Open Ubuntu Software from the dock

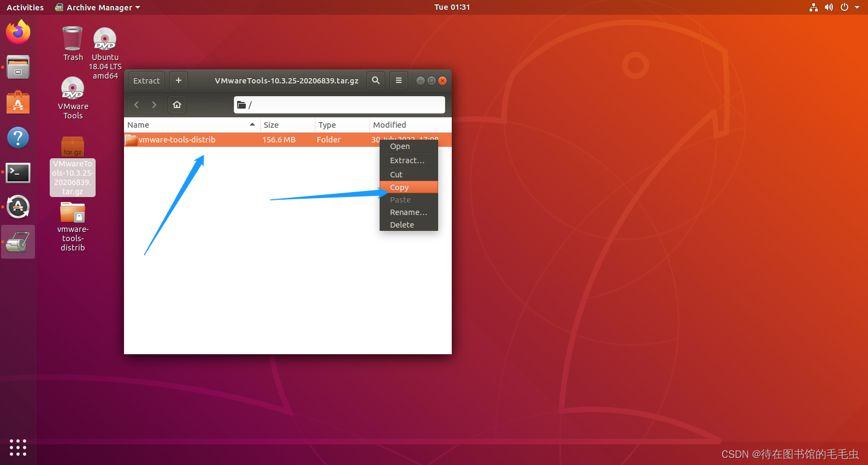[18, 103]
